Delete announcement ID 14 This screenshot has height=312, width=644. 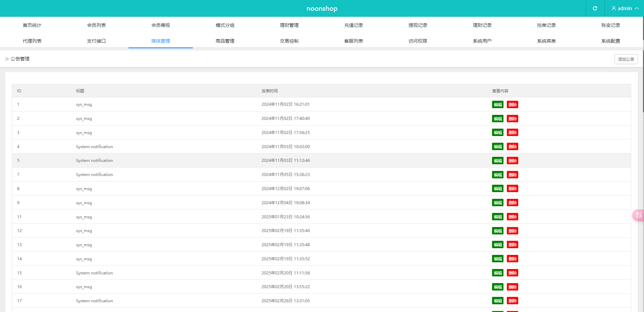[513, 259]
